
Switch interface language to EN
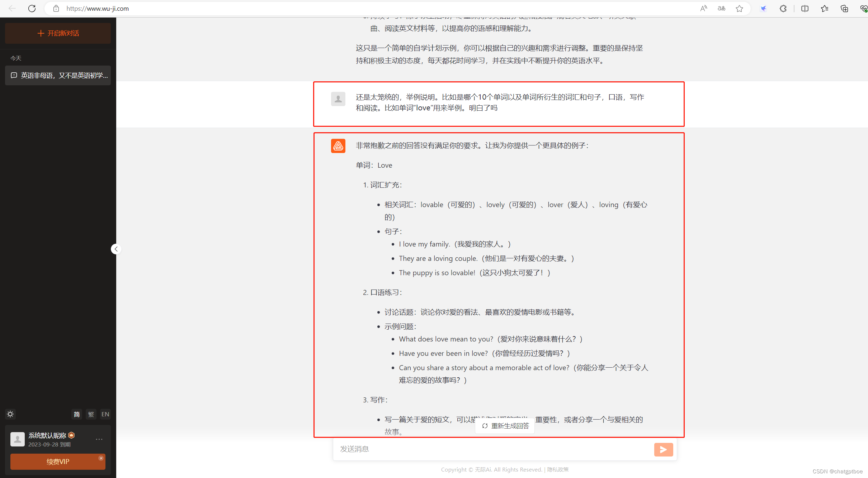pos(105,414)
